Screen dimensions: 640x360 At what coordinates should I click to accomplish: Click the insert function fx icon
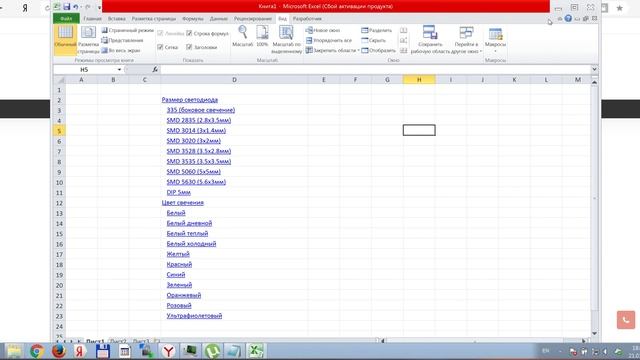click(155, 69)
